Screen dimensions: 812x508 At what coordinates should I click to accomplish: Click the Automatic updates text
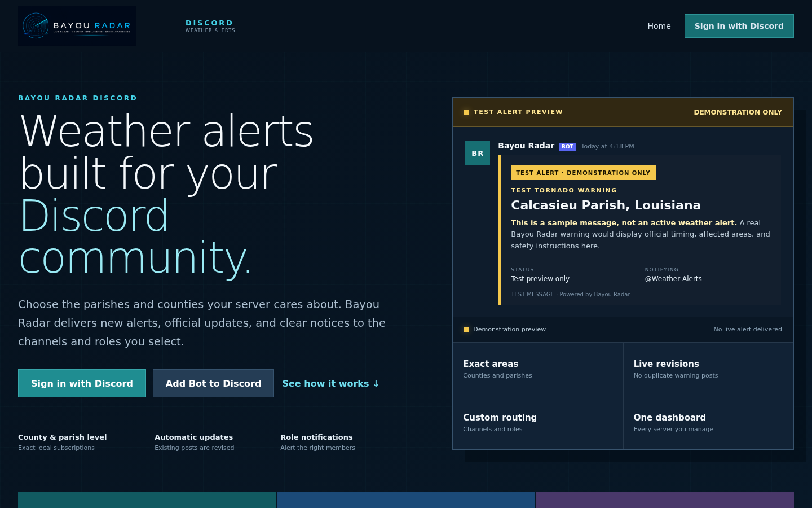[193, 437]
